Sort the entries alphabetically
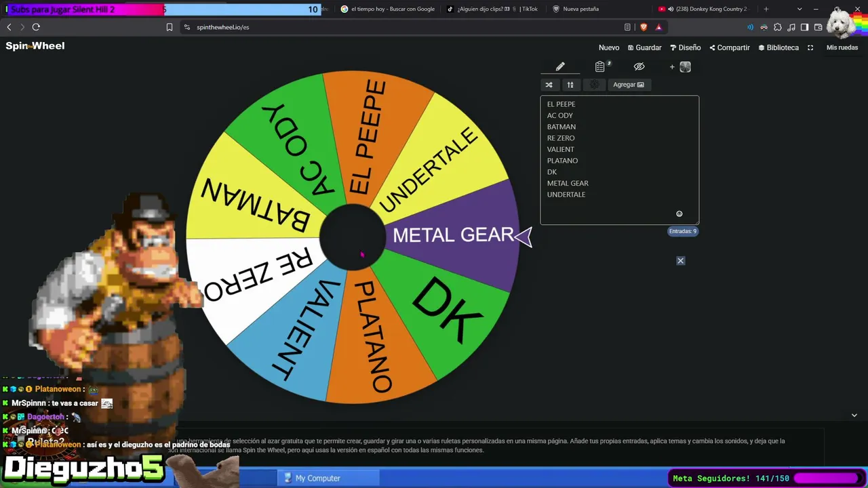This screenshot has width=868, height=488. 570,85
